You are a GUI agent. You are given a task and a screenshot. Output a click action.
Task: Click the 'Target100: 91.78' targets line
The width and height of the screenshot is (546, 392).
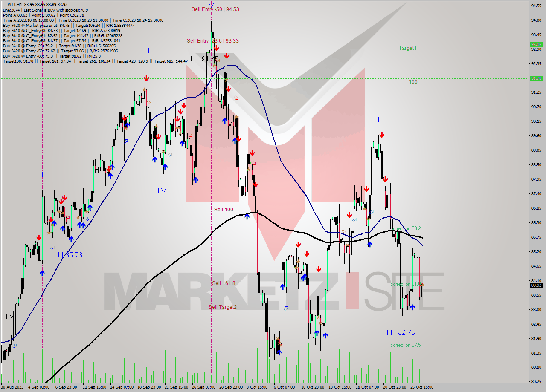tap(95, 61)
